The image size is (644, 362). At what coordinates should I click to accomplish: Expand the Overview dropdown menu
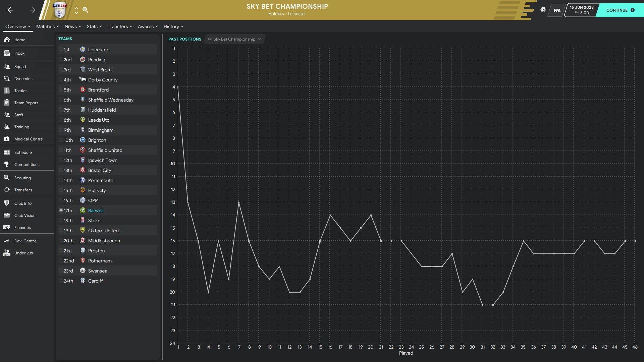tap(18, 26)
